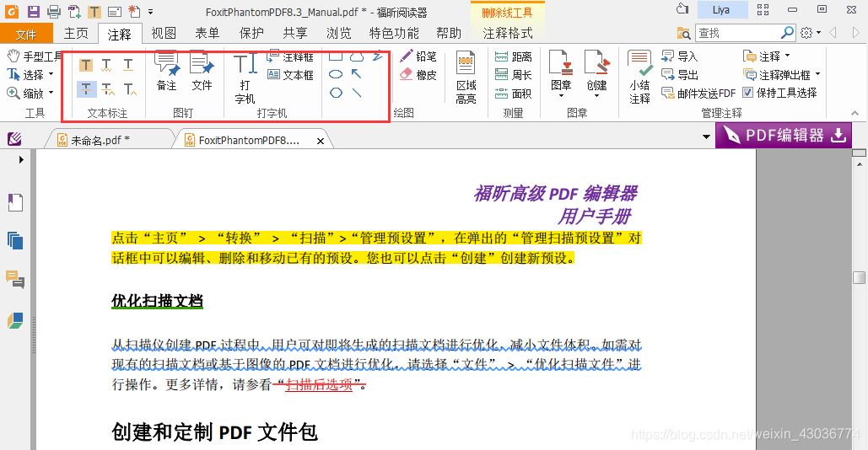Switch to the 视图 ribbon tab
The width and height of the screenshot is (868, 450).
pos(164,33)
